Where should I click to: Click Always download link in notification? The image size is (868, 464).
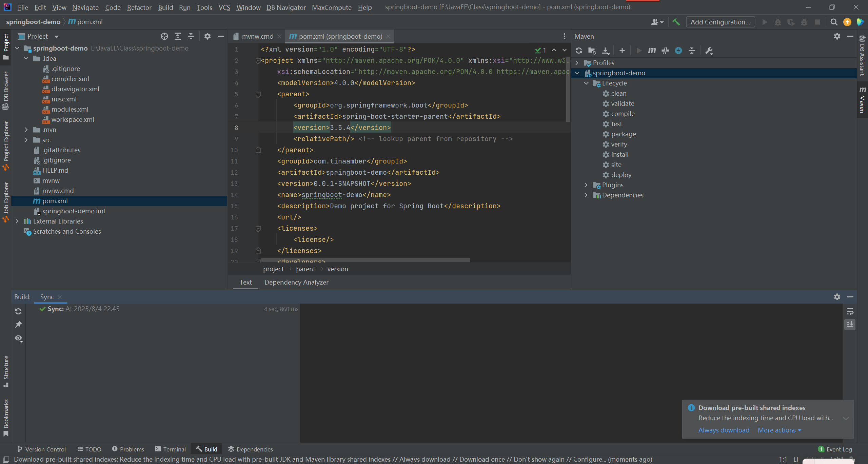point(724,430)
